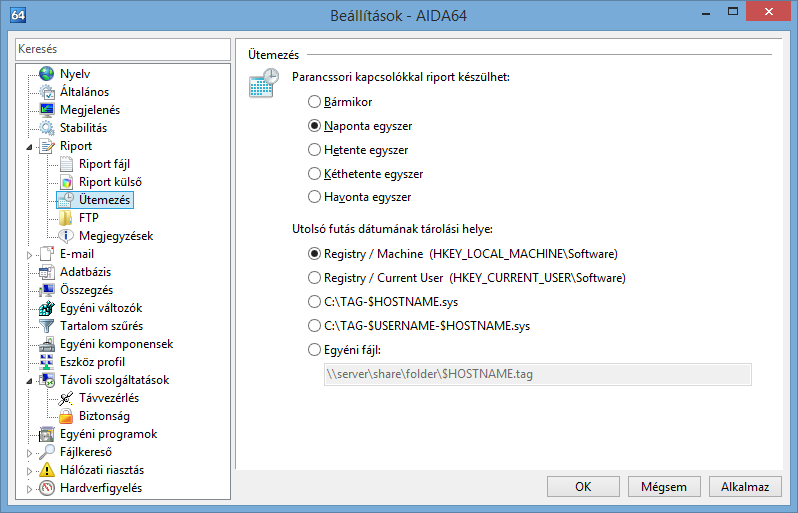Select the Összegzés tree entry

(x=87, y=290)
